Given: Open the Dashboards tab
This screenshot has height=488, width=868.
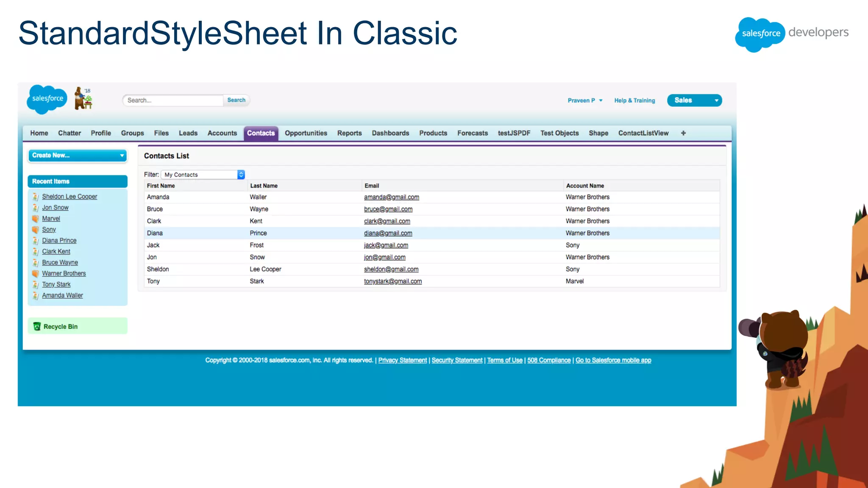Looking at the screenshot, I should pyautogui.click(x=391, y=133).
